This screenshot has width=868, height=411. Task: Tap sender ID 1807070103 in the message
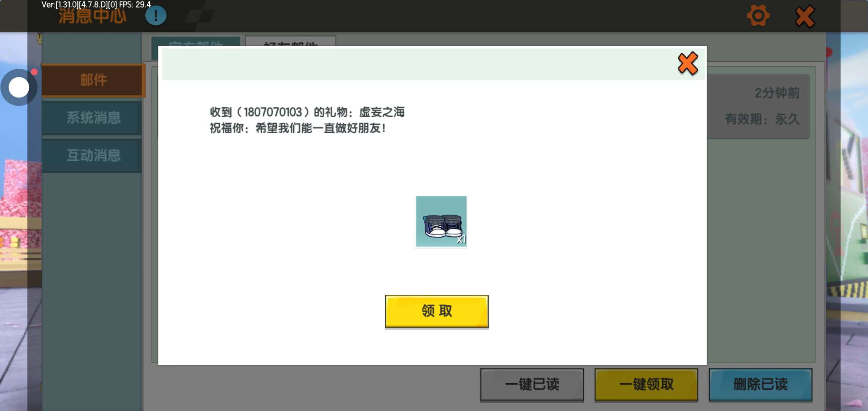(273, 112)
